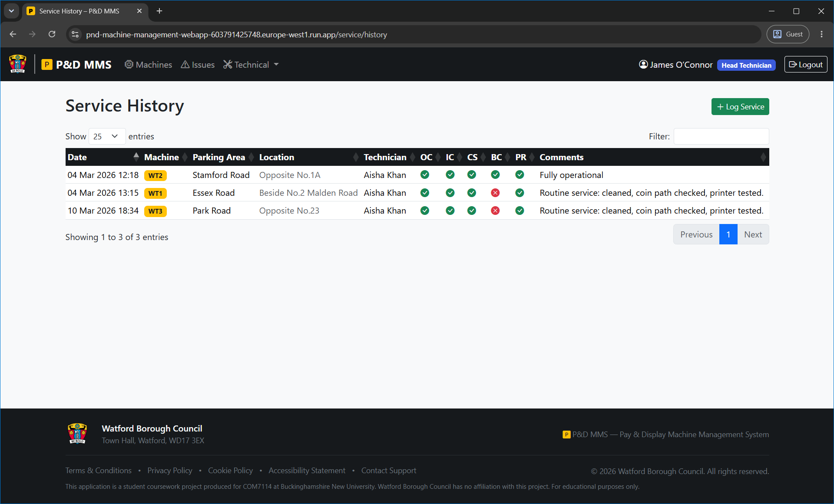Sort table by Location column
The height and width of the screenshot is (504, 834).
tap(309, 157)
